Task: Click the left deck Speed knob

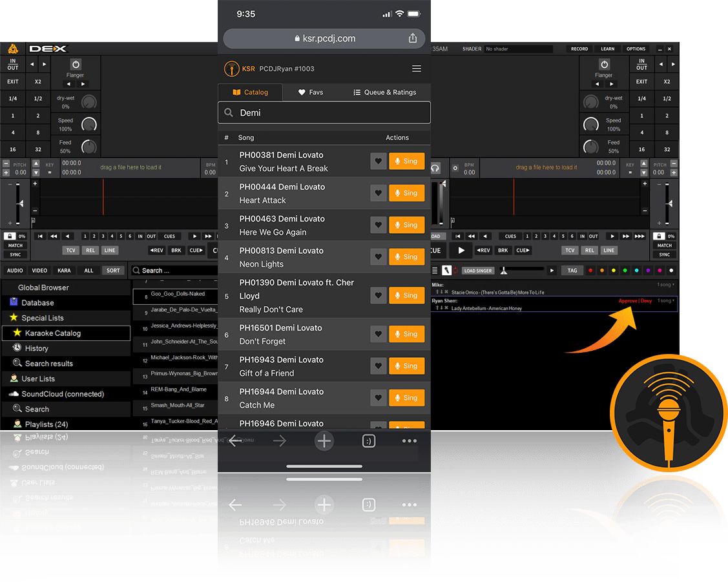Action: point(89,125)
